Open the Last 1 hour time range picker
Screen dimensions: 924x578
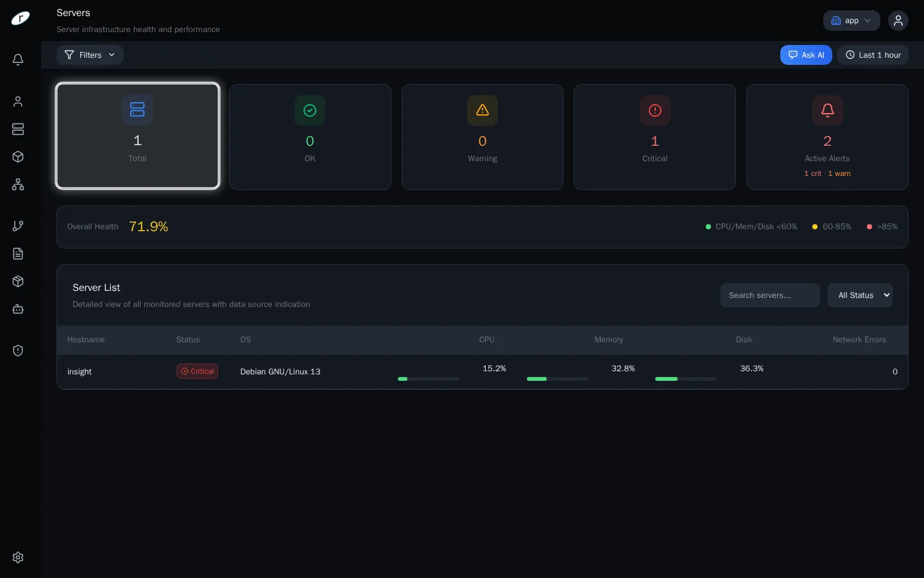[x=873, y=55]
